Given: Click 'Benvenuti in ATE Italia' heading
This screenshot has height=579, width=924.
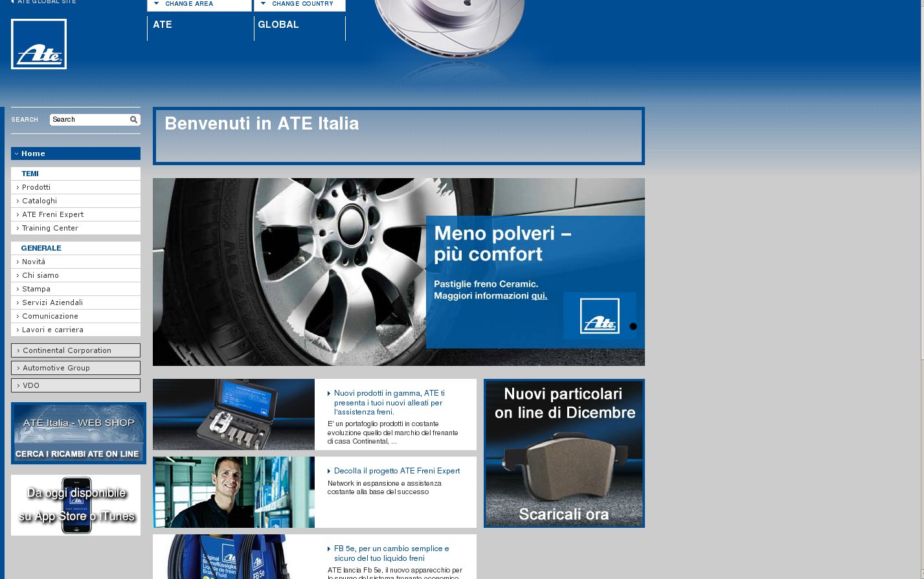Looking at the screenshot, I should tap(262, 124).
